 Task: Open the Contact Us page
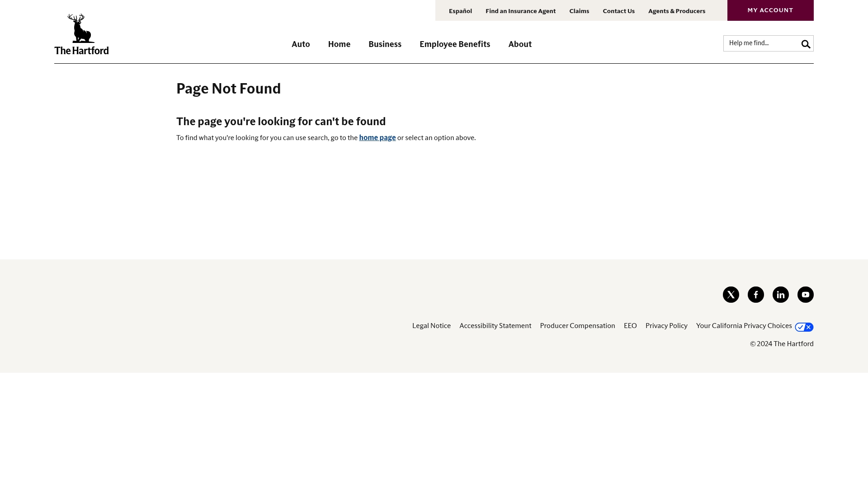(x=618, y=11)
